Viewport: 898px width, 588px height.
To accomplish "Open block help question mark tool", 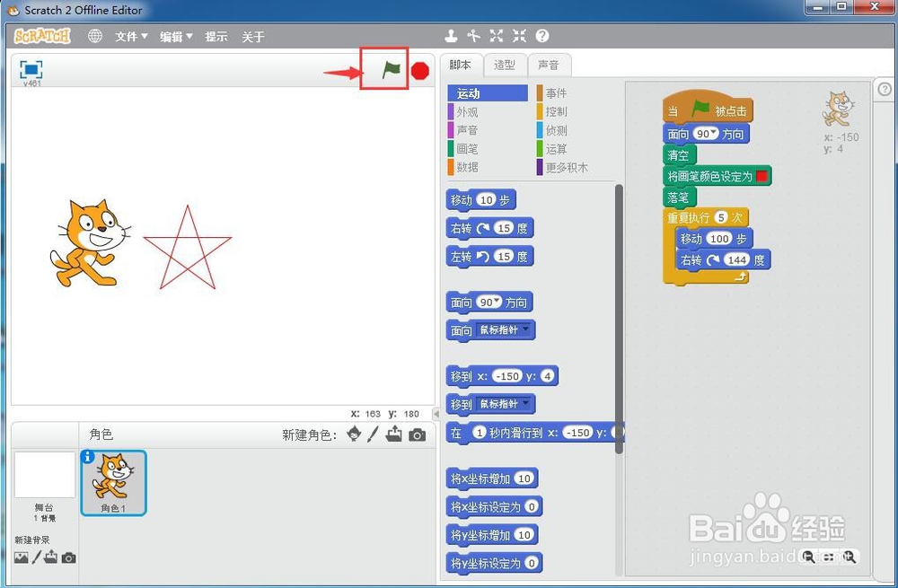I will click(542, 36).
